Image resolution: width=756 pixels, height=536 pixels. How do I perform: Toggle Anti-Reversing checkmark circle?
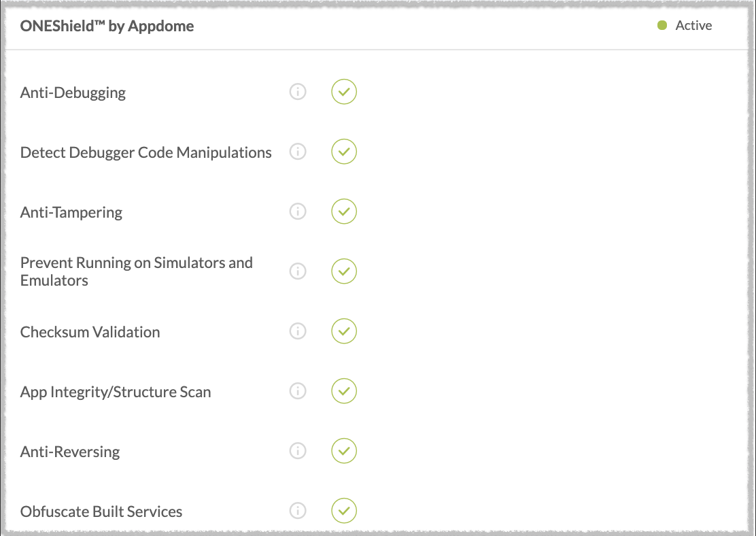pyautogui.click(x=344, y=450)
